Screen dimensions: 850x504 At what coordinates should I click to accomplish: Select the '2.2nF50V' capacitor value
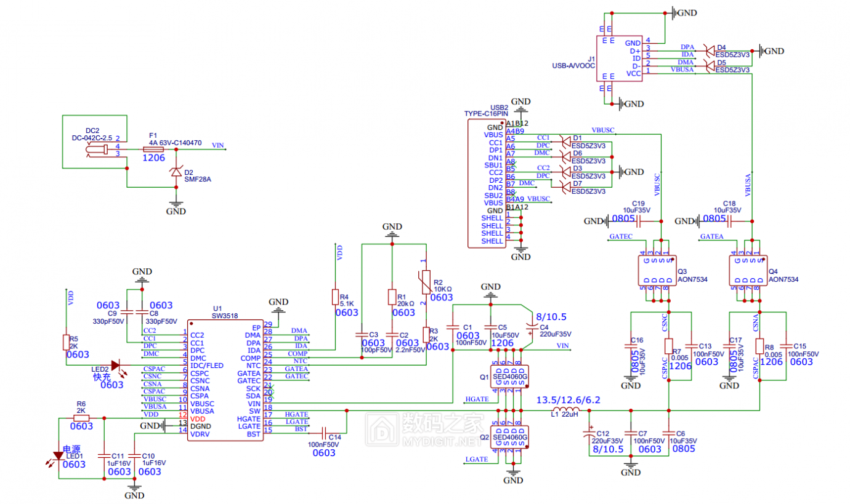click(x=411, y=350)
